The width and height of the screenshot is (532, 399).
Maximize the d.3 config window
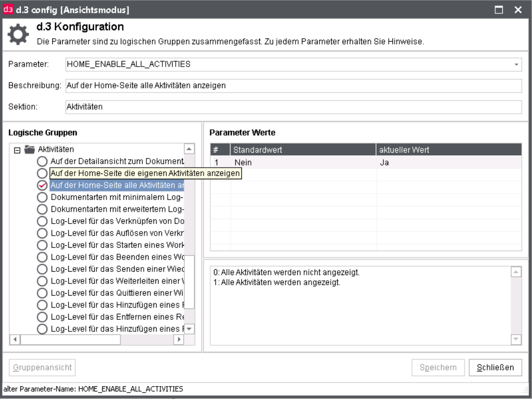(x=499, y=10)
